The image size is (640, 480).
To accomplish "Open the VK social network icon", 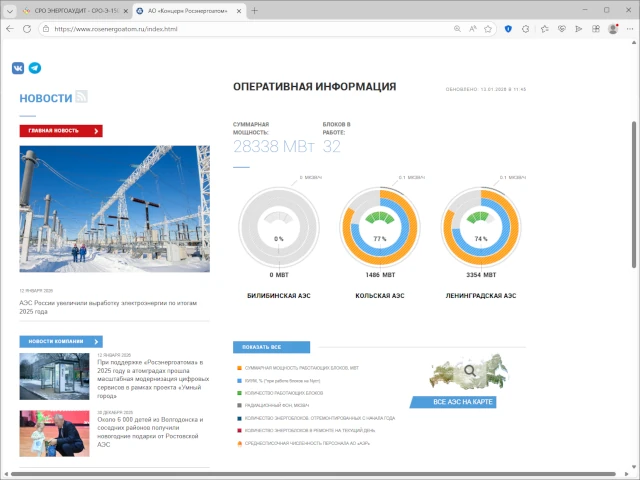I will coord(18,68).
